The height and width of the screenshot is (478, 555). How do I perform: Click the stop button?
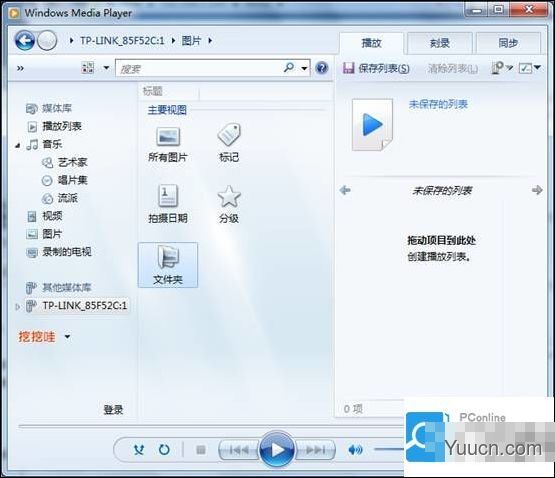coord(201,450)
